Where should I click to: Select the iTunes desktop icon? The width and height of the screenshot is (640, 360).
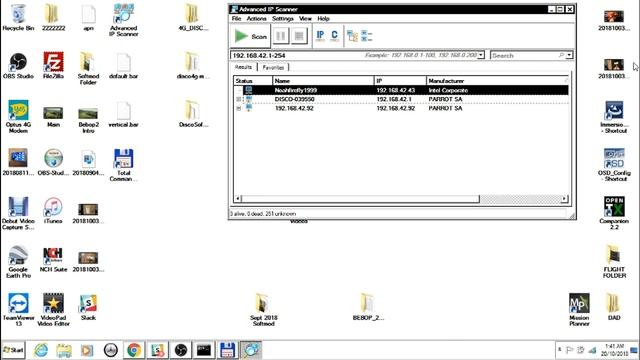coord(53,211)
